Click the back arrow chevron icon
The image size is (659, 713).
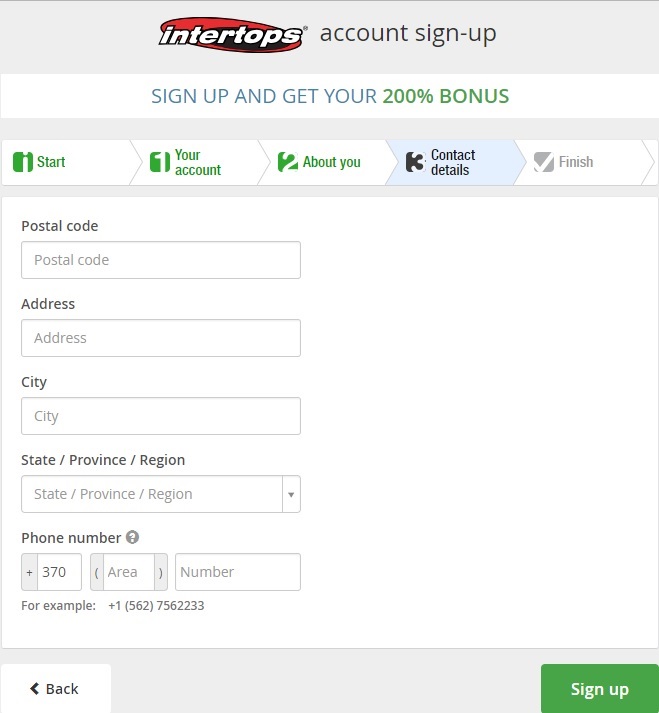35,688
